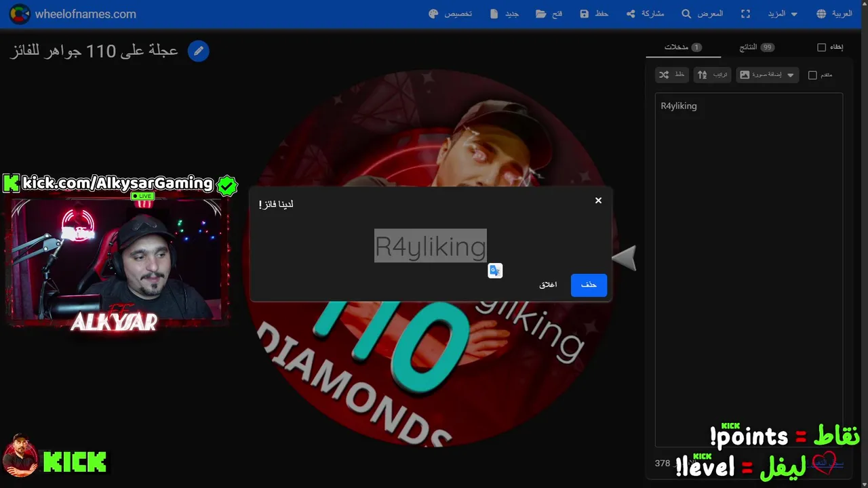Share the wheel via مشاركة
The width and height of the screenshot is (868, 488).
[645, 14]
